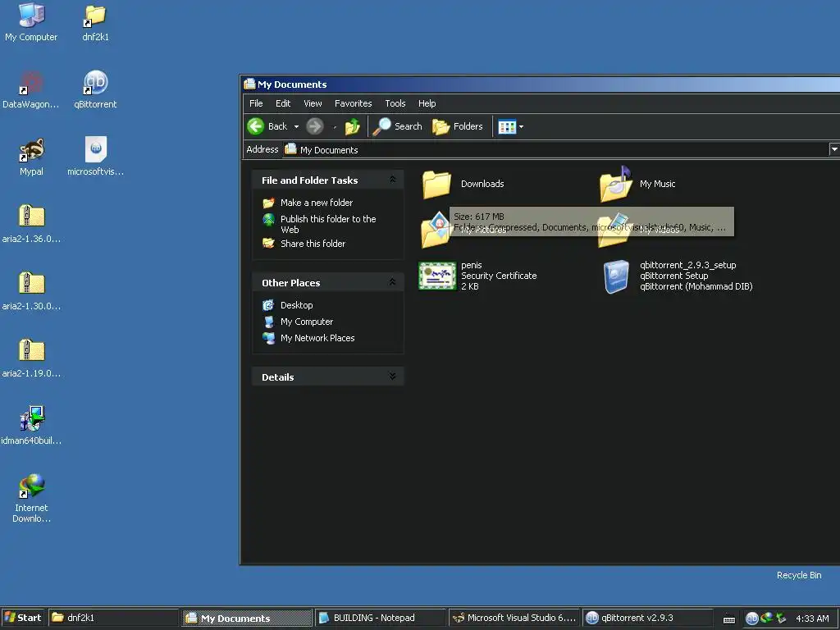Viewport: 840px width, 630px height.
Task: Expand the Address bar dropdown
Action: tap(834, 149)
